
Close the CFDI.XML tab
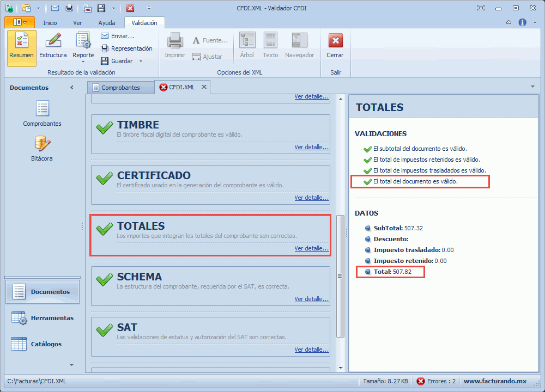click(x=204, y=87)
